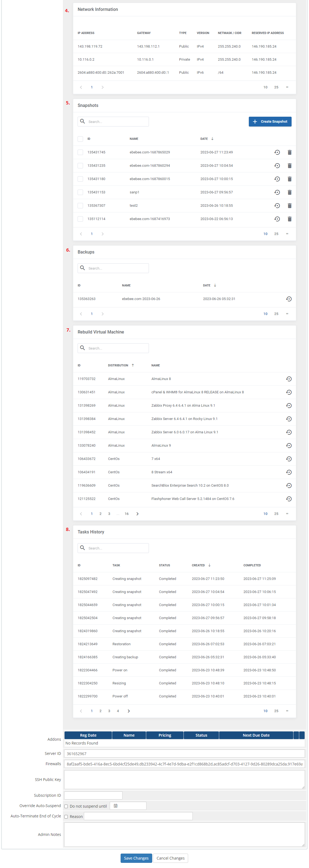Screen dimensions: 309x868
Task: Restore snapshot ebebee.com-1687860294
Action: tap(277, 165)
